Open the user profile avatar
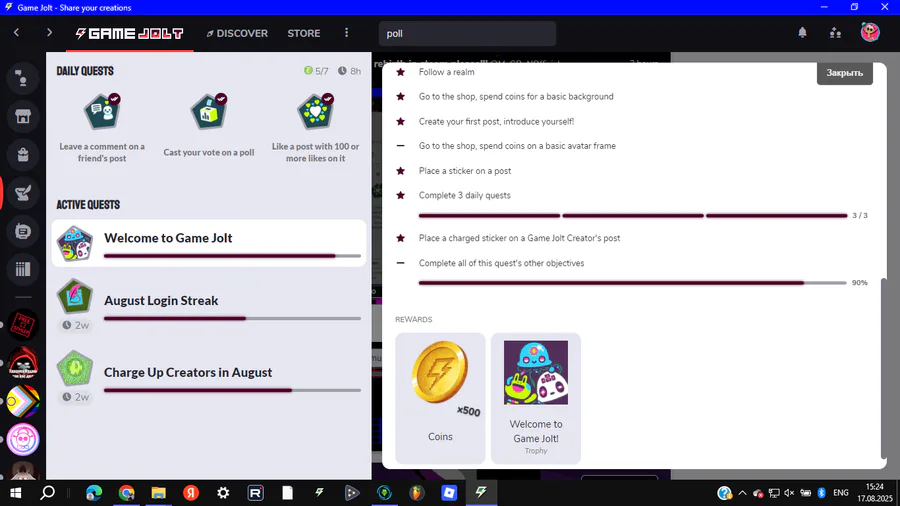Screen dimensions: 900x506 (870, 32)
